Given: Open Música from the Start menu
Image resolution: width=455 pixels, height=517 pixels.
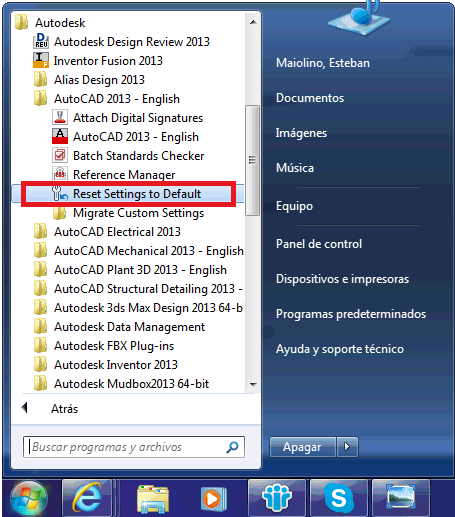Looking at the screenshot, I should 295,168.
